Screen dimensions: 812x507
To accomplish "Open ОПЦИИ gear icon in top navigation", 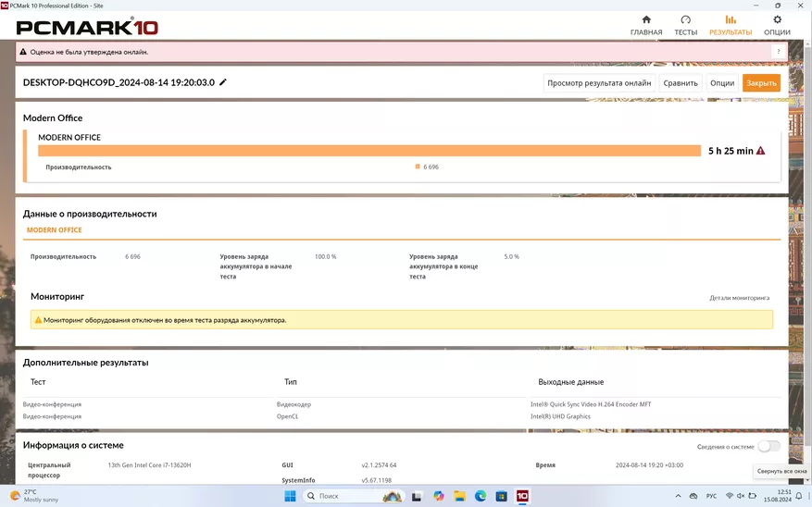I will pyautogui.click(x=777, y=19).
